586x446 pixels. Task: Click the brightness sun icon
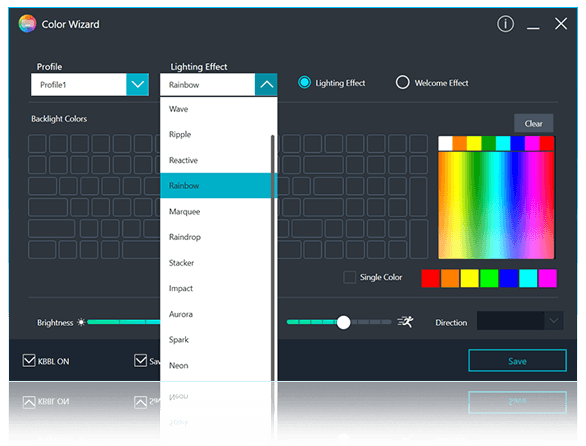click(81, 322)
